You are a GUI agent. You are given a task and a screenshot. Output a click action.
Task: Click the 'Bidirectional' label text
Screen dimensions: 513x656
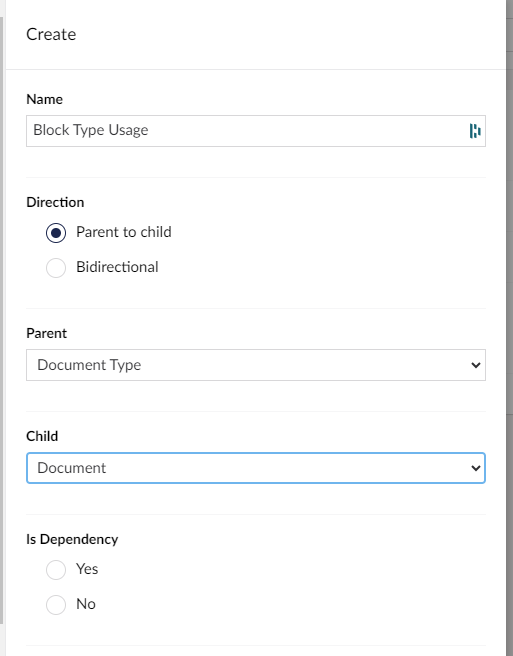pyautogui.click(x=117, y=267)
